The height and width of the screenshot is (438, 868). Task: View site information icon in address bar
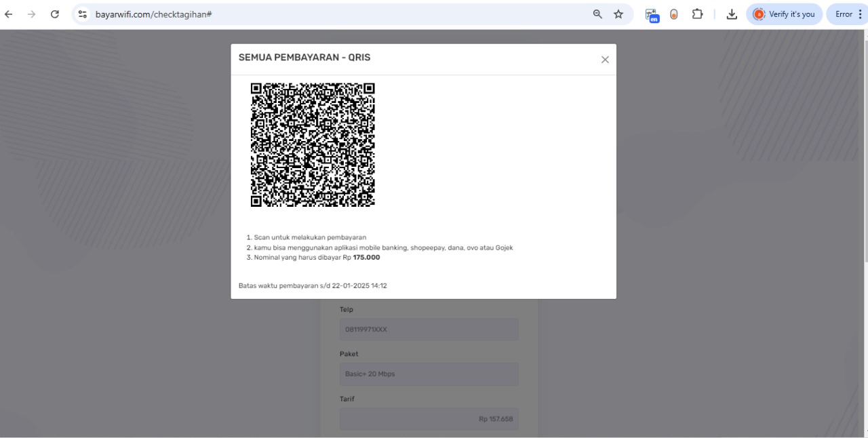[83, 14]
